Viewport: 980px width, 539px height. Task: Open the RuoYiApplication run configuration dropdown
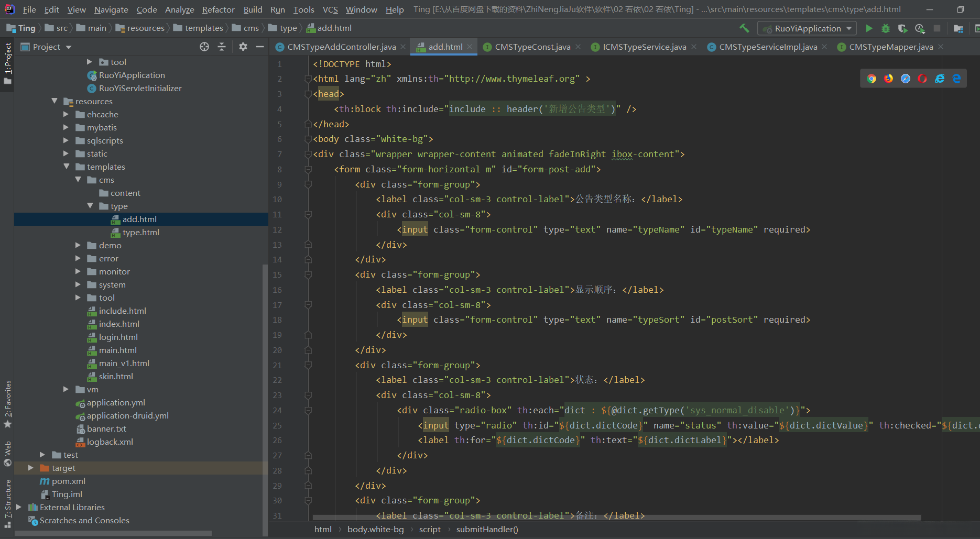click(x=807, y=28)
